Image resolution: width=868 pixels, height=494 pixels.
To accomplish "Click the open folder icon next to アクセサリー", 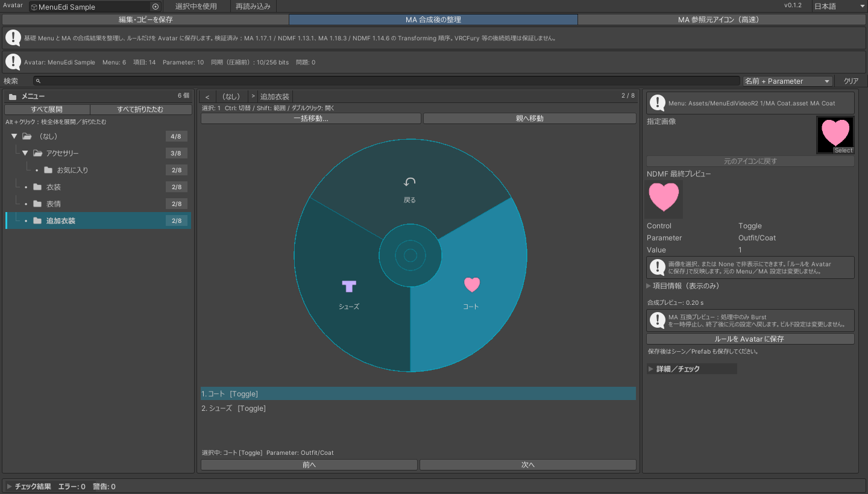I will click(x=37, y=153).
